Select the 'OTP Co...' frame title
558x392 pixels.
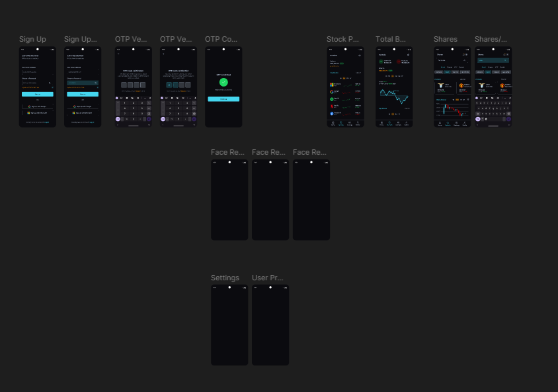(x=221, y=39)
